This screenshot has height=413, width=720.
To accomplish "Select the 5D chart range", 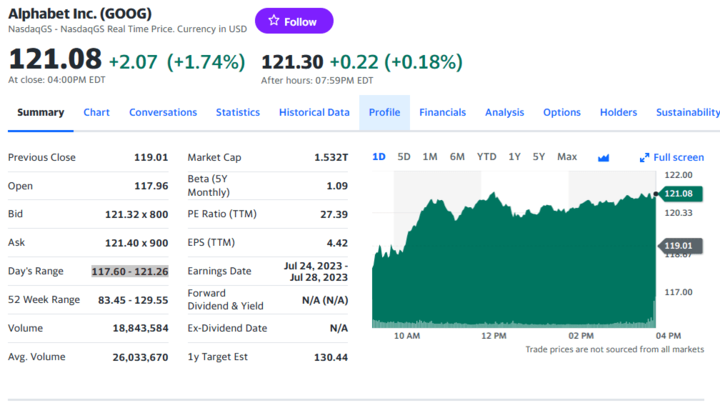I will [x=404, y=157].
